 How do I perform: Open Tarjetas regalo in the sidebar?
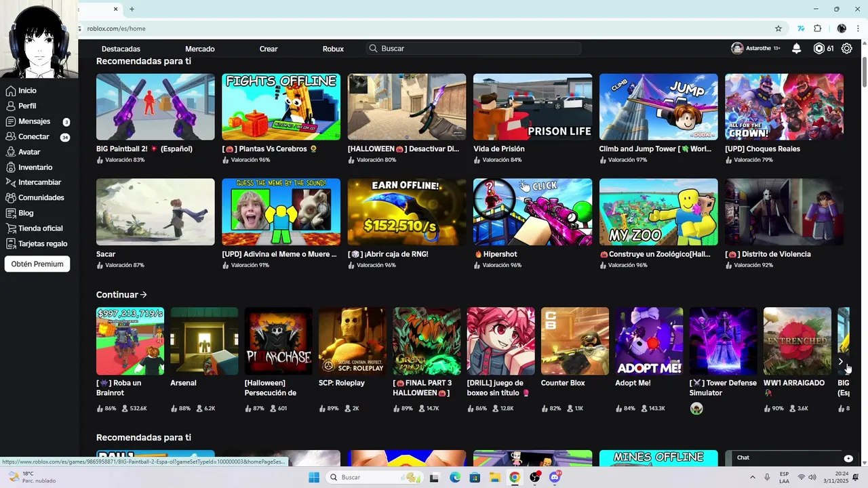(37, 243)
